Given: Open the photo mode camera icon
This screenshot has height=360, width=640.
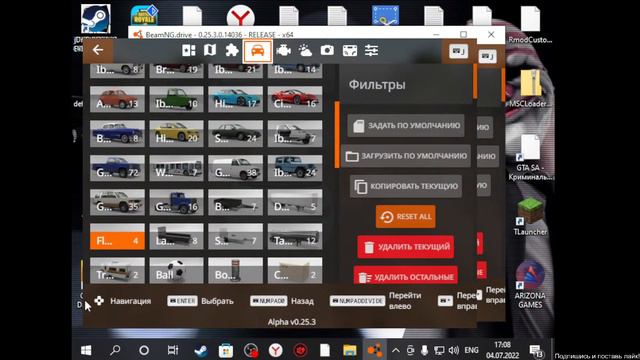Looking at the screenshot, I should click(x=327, y=50).
